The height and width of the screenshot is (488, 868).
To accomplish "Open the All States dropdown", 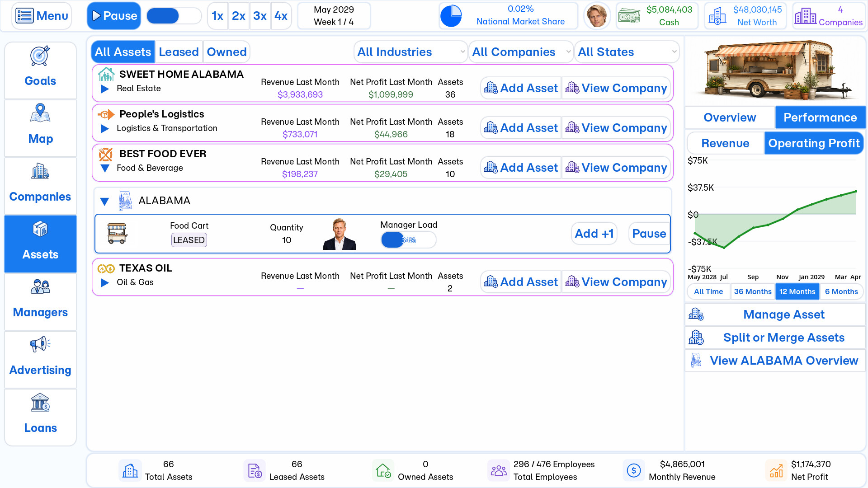I will (627, 52).
